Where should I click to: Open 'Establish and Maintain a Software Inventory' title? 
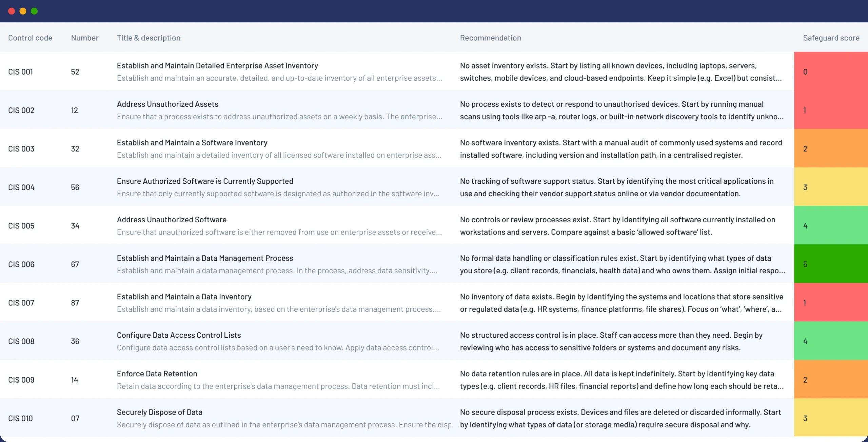pyautogui.click(x=192, y=143)
